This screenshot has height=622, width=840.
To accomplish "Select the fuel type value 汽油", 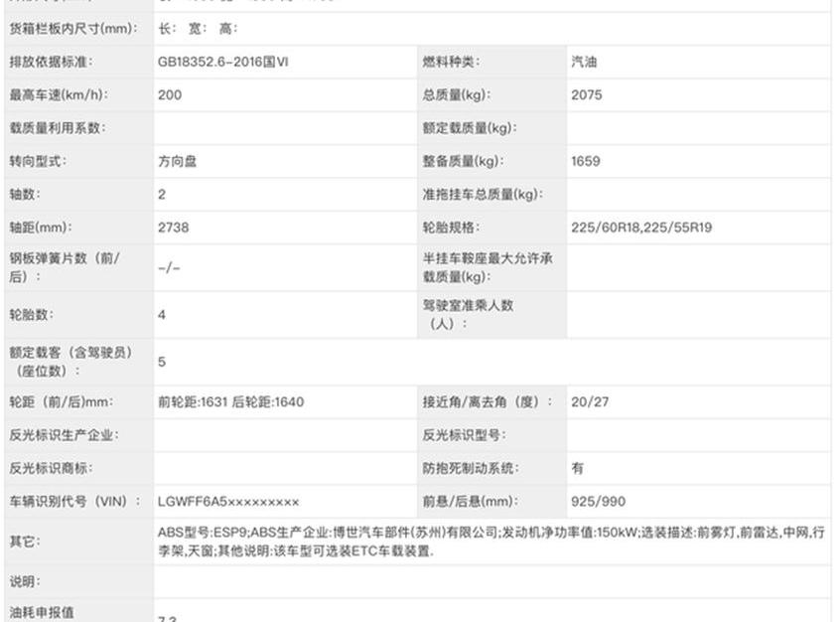I will click(584, 62).
